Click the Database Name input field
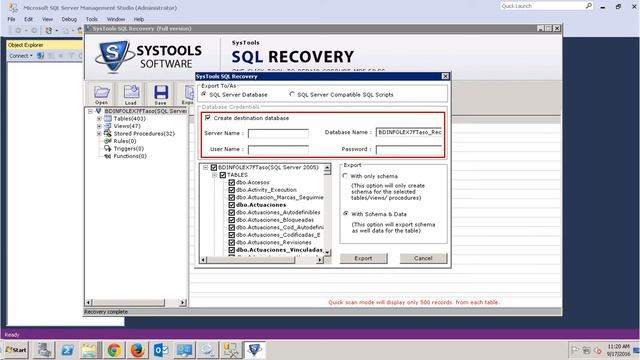This screenshot has width=640, height=360. point(409,132)
